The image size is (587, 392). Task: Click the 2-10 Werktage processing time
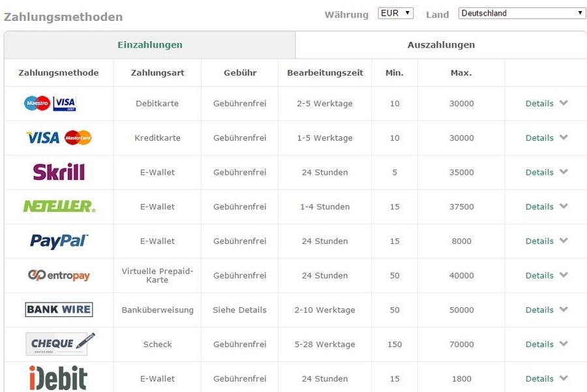pos(325,310)
